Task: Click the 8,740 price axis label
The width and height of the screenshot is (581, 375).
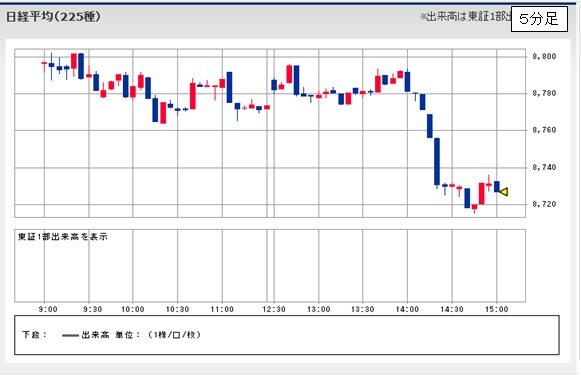Action: (544, 167)
